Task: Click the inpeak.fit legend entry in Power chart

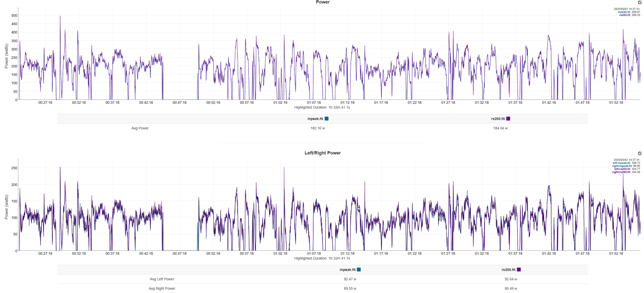Action: tap(624, 12)
